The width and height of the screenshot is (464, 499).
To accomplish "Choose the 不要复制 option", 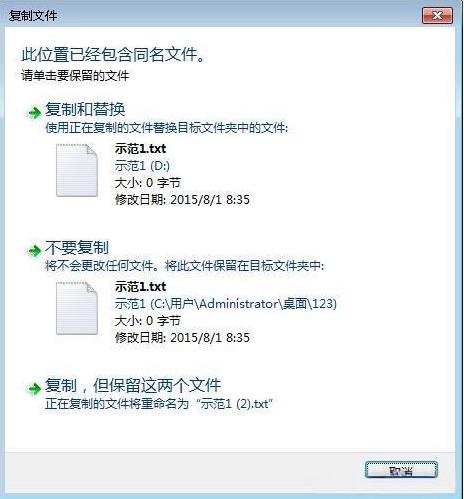I will (x=77, y=247).
